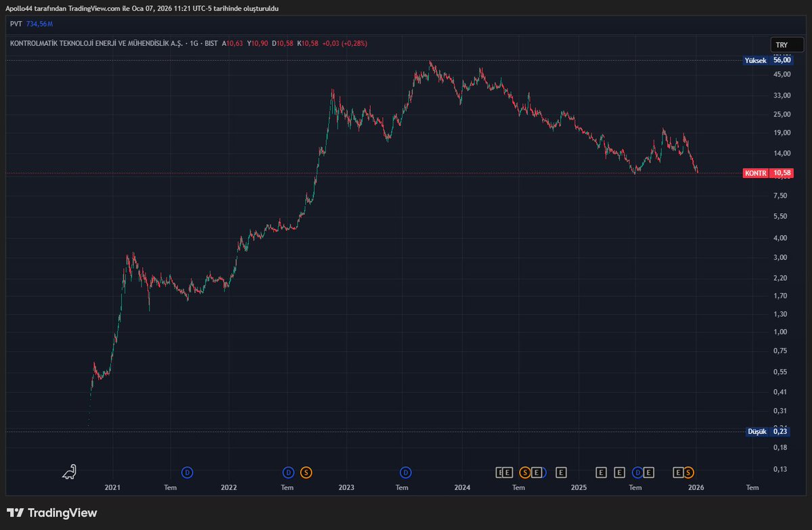812x530 pixels.
Task: Select the PVT indicator label
Action: point(16,24)
